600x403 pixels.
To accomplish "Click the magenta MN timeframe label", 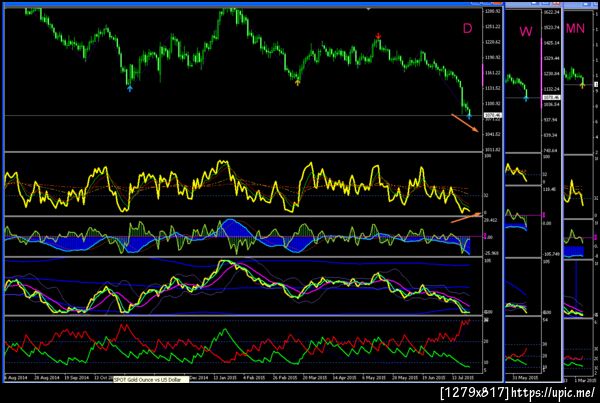I will (x=575, y=28).
